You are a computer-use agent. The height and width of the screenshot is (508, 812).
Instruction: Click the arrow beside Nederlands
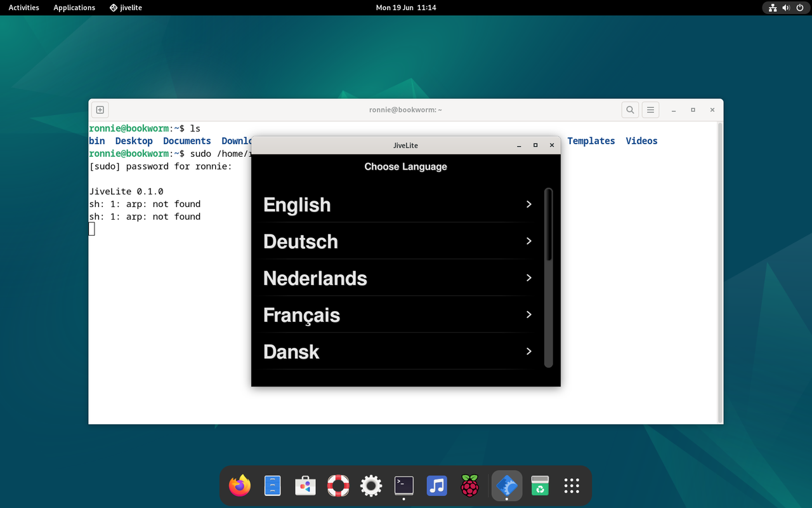529,278
